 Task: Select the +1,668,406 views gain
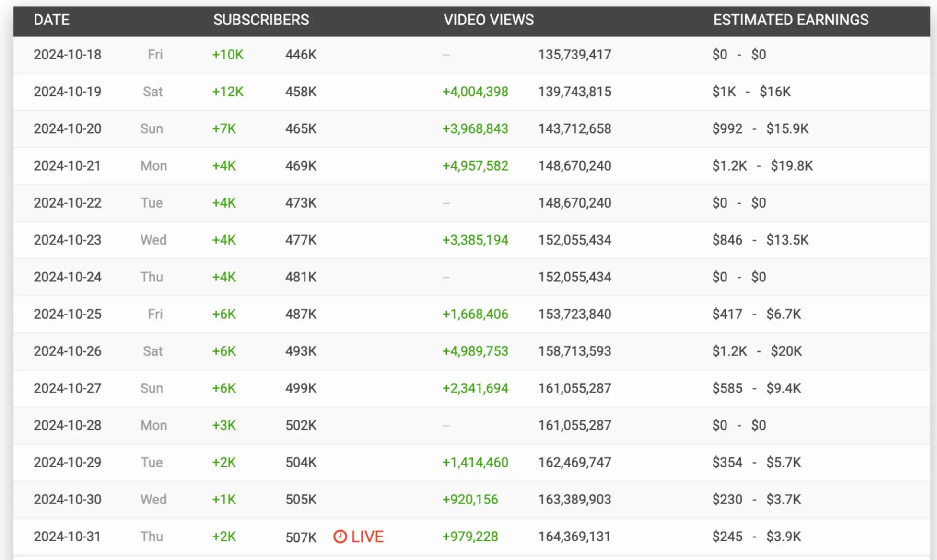[x=475, y=314]
